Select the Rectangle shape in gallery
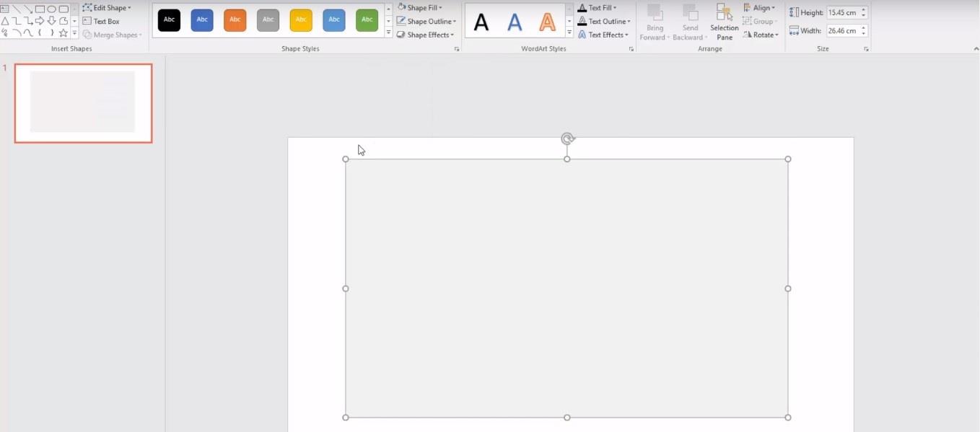This screenshot has height=432, width=980. (40, 9)
